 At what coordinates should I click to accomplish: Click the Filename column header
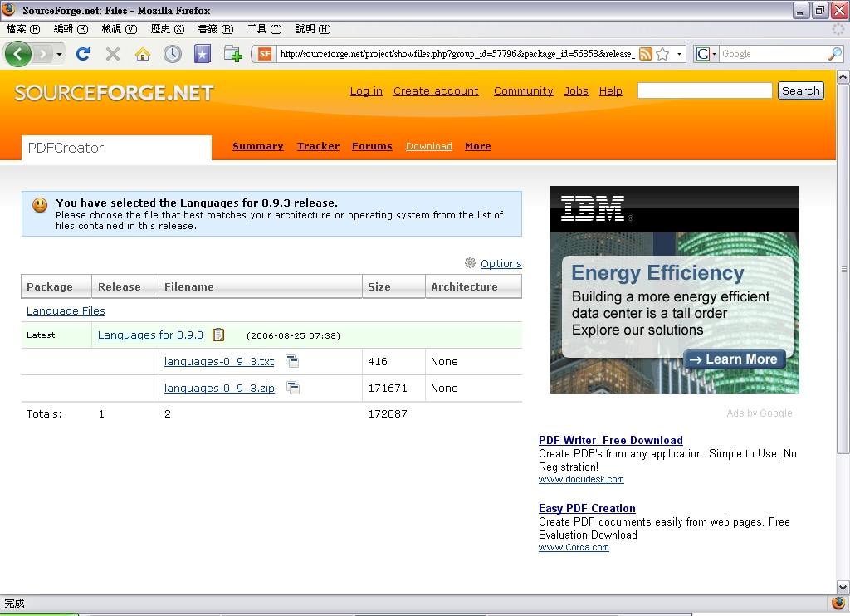tap(260, 286)
